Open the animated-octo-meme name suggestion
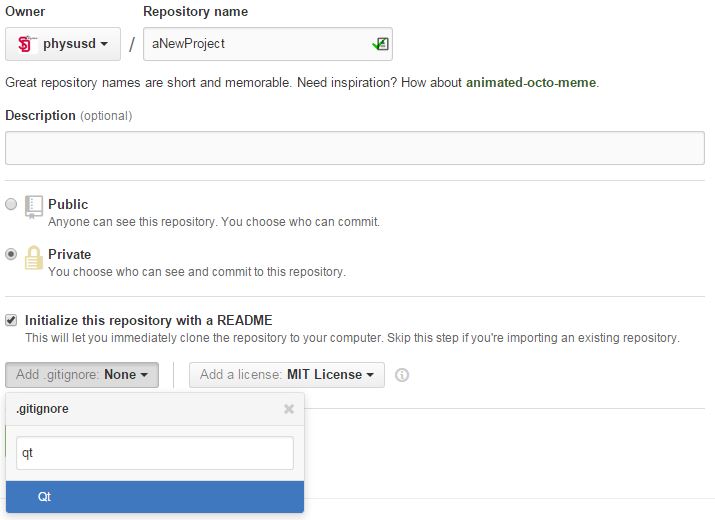715x520 pixels. click(531, 83)
